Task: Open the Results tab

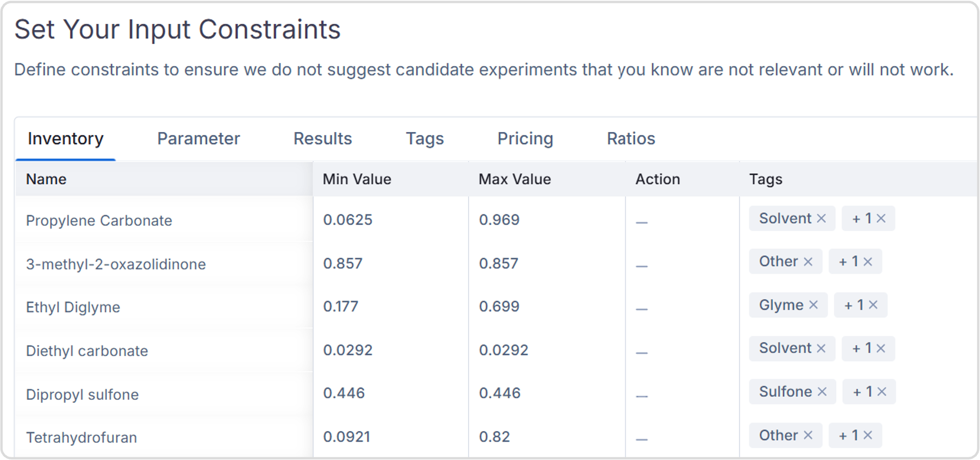Action: [x=322, y=139]
